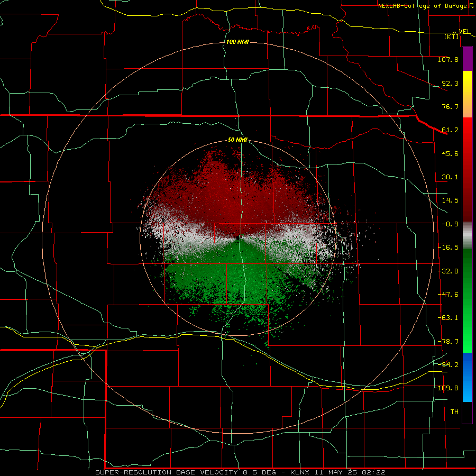Click the yellow-orange segment of color bar
This screenshot has height=476, width=476.
click(x=467, y=94)
